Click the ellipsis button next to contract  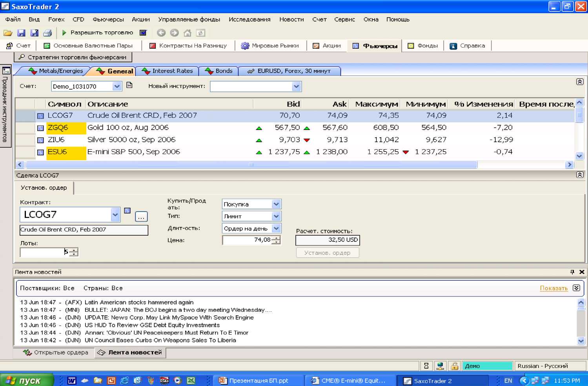(x=141, y=216)
